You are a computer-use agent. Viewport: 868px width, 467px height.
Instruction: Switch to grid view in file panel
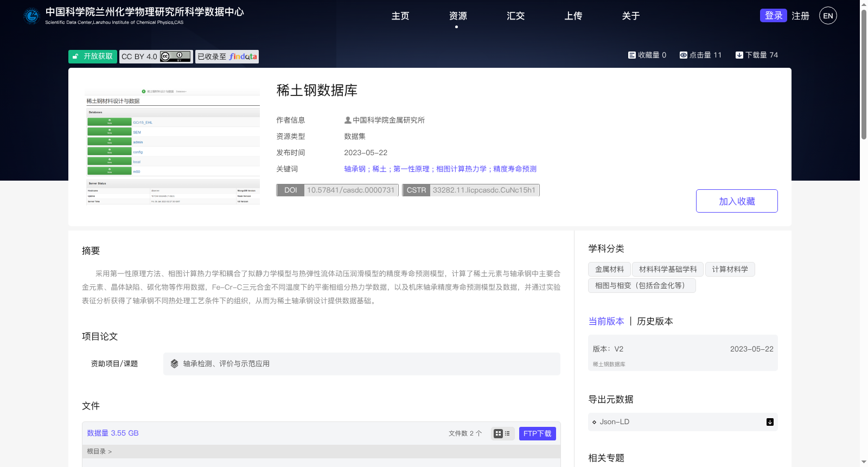498,433
